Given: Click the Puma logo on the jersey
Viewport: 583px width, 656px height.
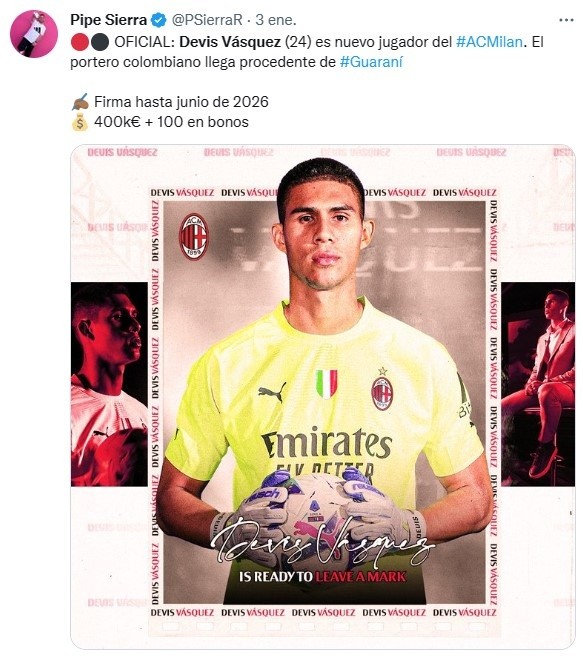Looking at the screenshot, I should (x=272, y=392).
